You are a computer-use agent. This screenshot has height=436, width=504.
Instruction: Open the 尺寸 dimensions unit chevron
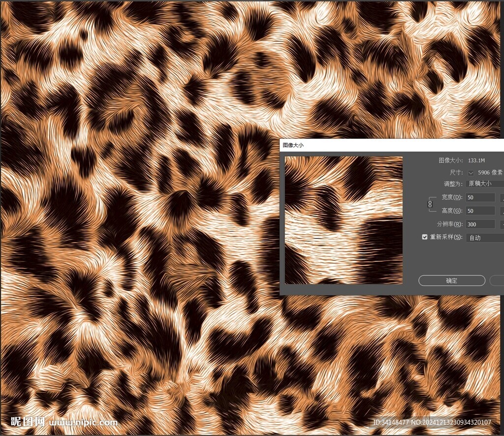coord(471,173)
